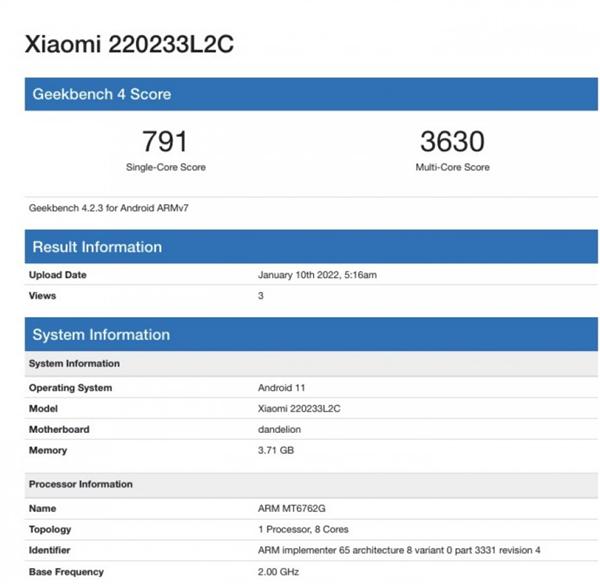Select the 2.00 GHz frequency value
The width and height of the screenshot is (600, 584).
pyautogui.click(x=278, y=572)
